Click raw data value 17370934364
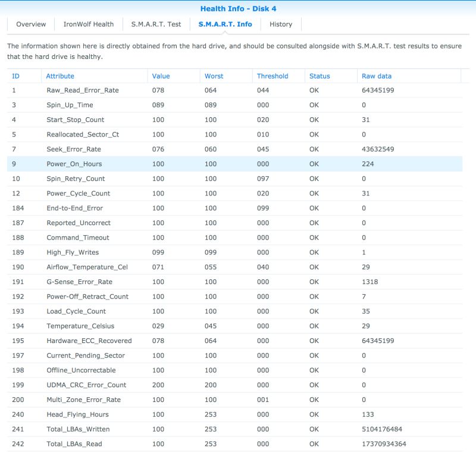Viewport: 476px width, 458px height. (x=384, y=444)
